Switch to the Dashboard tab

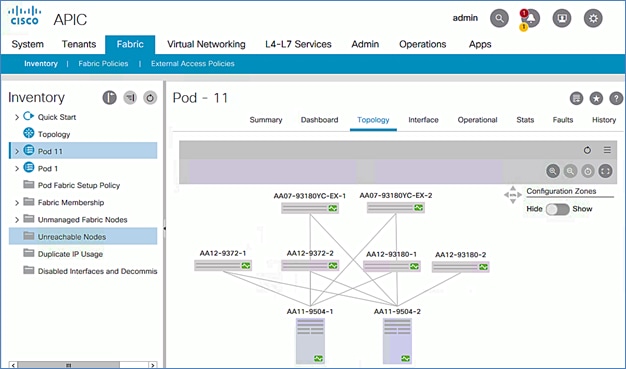pyautogui.click(x=319, y=120)
